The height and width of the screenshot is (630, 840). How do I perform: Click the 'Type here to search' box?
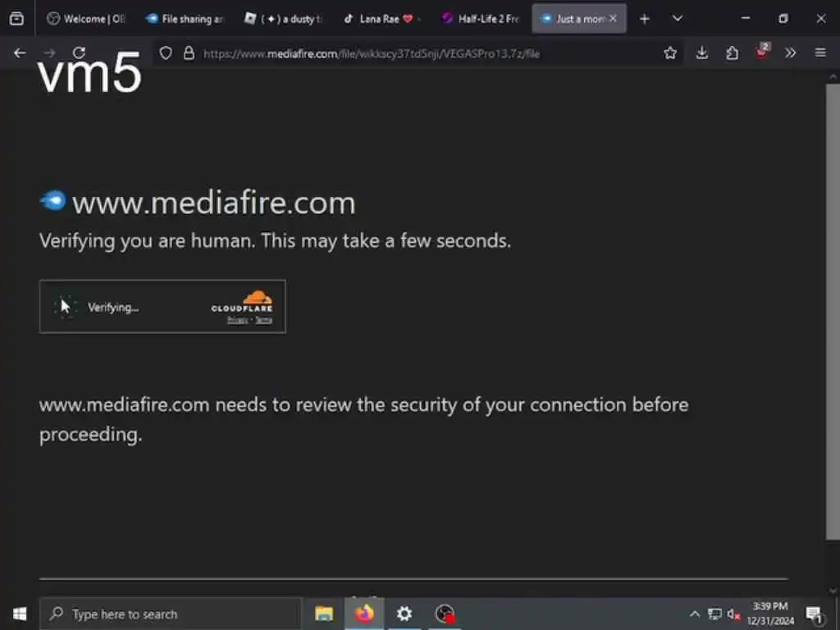171,614
